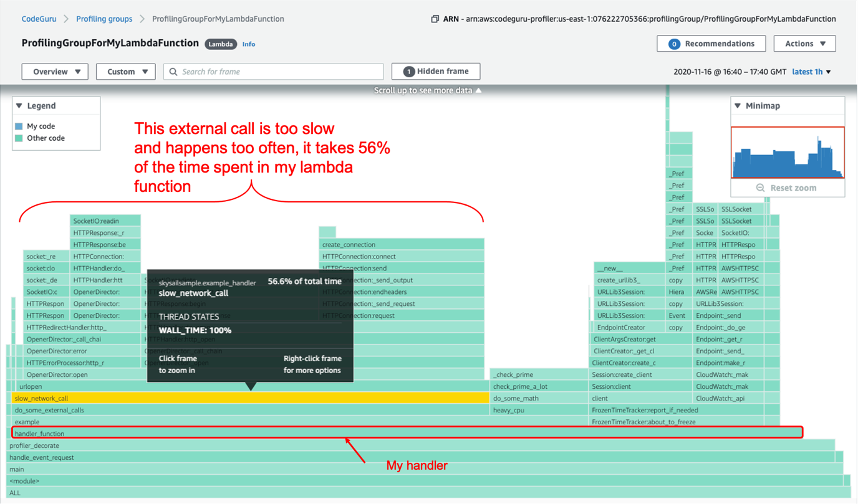Click the Lambda badge next to the profiling group name
This screenshot has width=858, height=504.
coord(220,44)
